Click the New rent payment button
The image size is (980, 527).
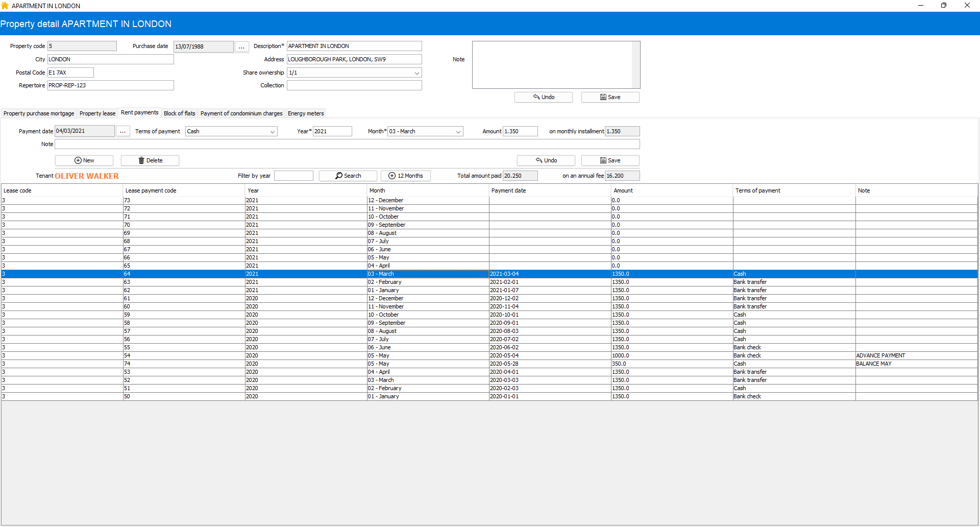click(84, 160)
